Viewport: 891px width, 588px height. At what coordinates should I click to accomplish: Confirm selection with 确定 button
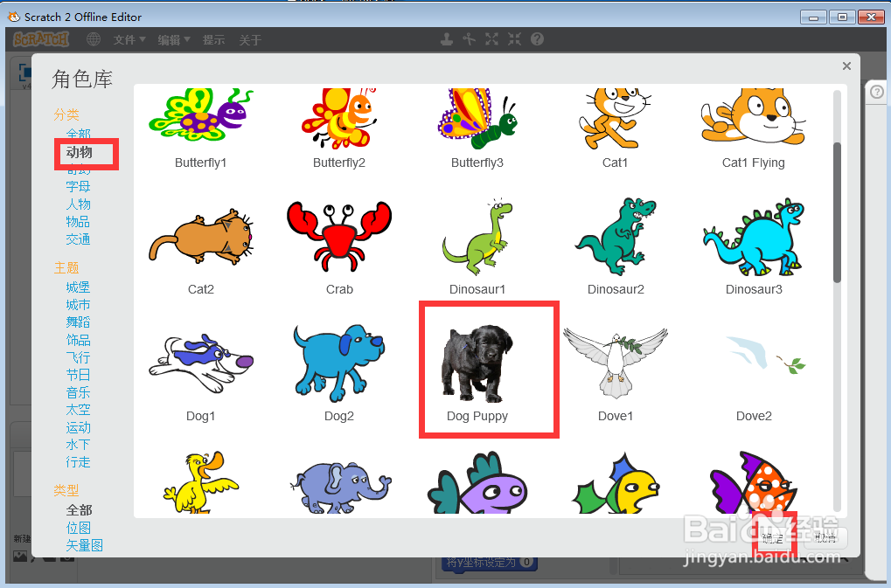(x=773, y=537)
